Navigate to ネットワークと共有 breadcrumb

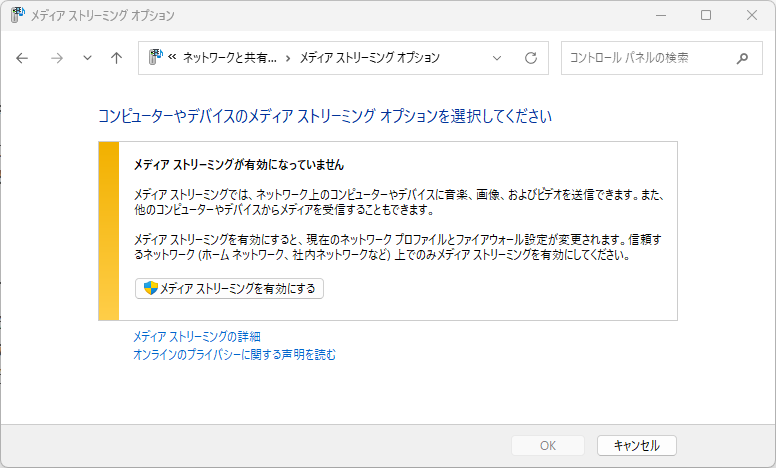pyautogui.click(x=230, y=58)
